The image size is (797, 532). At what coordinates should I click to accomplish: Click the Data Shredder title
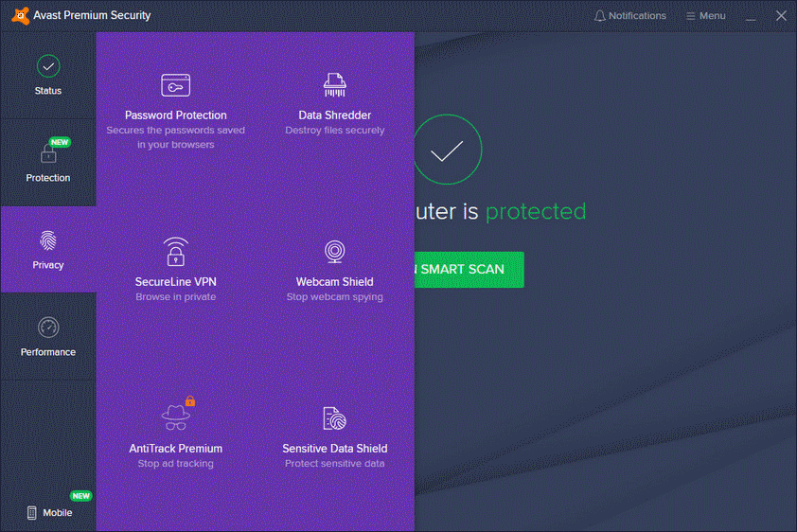[x=335, y=115]
